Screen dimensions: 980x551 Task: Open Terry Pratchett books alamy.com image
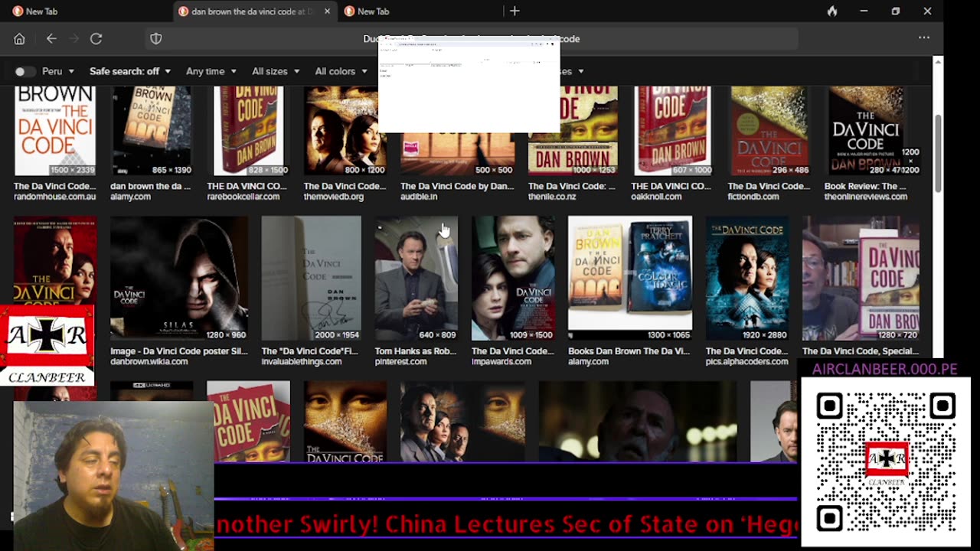pyautogui.click(x=629, y=278)
